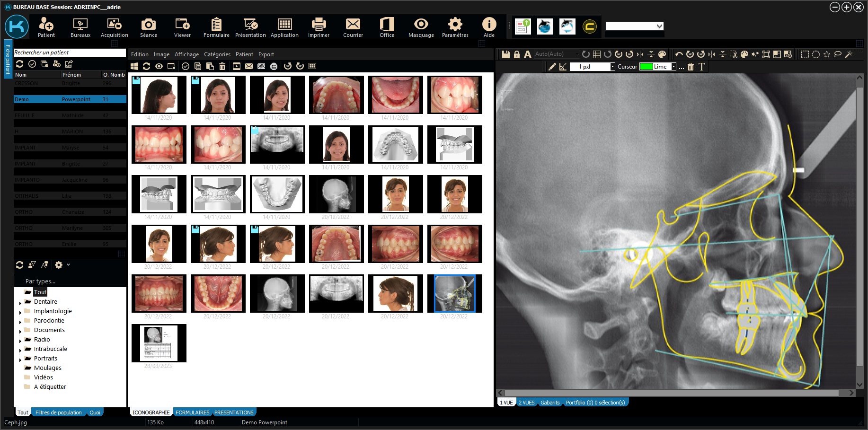Click Filtres de population button

[58, 412]
